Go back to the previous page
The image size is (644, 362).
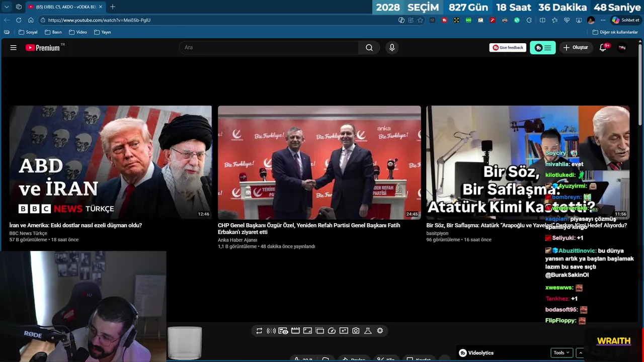(x=7, y=20)
